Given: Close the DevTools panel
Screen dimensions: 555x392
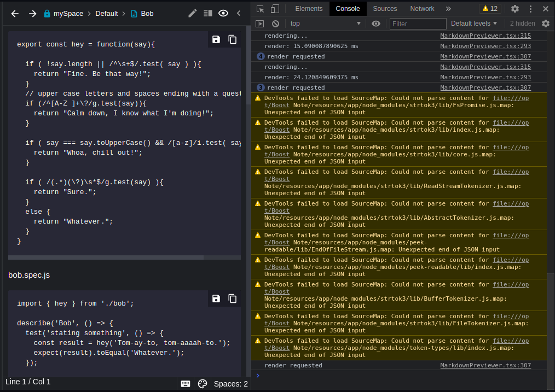Looking at the screenshot, I should click(546, 9).
